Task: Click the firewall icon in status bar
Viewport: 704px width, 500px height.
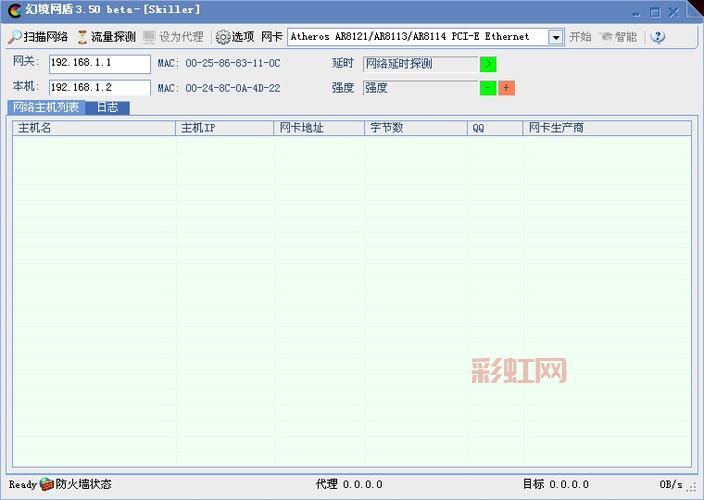Action: click(x=46, y=484)
